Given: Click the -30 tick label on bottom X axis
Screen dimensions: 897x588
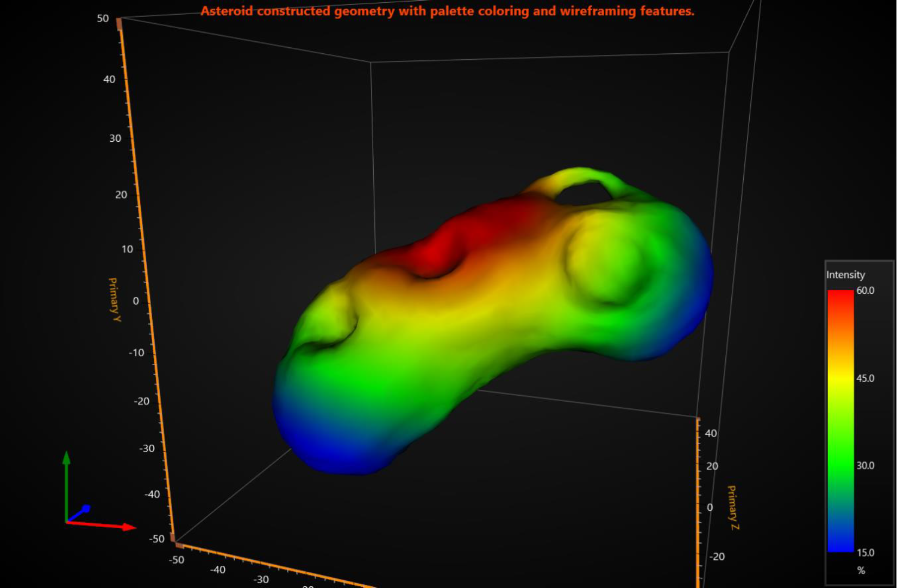Looking at the screenshot, I should click(261, 579).
